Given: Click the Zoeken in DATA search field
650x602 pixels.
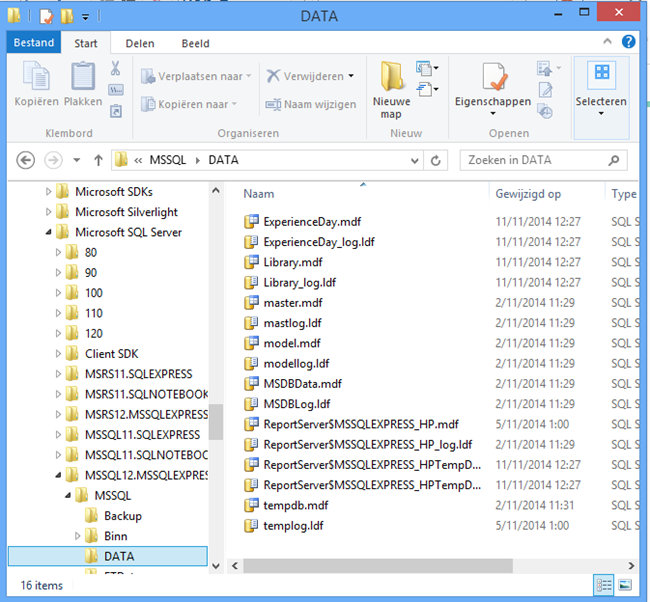Looking at the screenshot, I should (543, 160).
